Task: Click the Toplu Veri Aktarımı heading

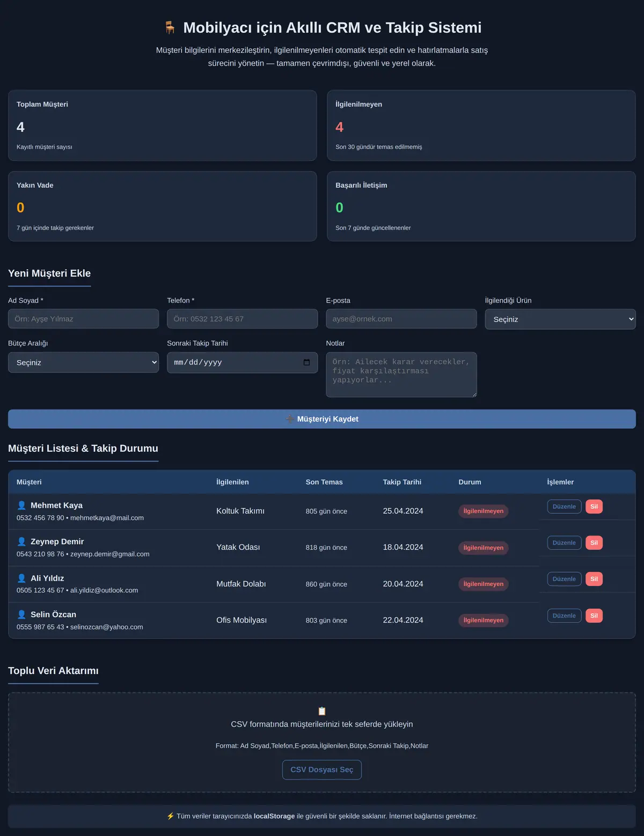Action: pos(53,671)
